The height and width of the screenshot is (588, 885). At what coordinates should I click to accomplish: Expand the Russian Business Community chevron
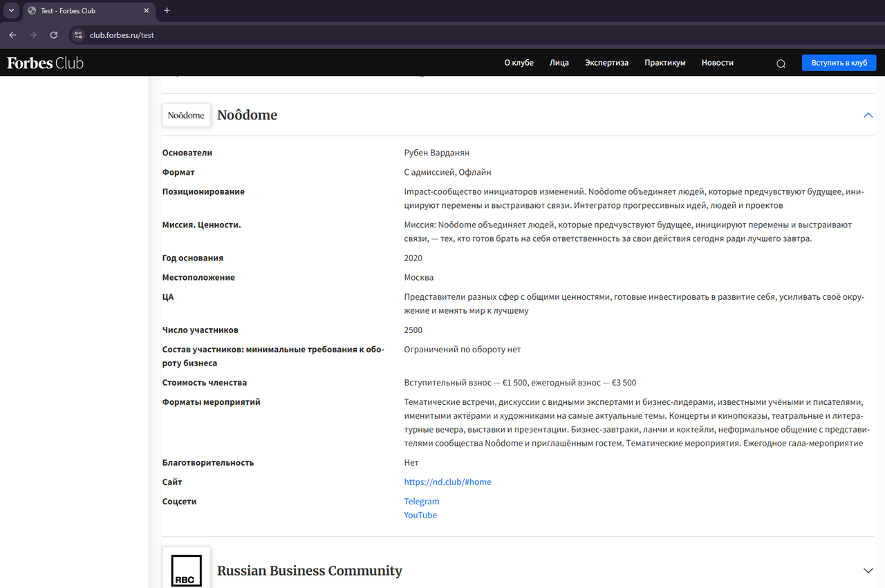[868, 571]
